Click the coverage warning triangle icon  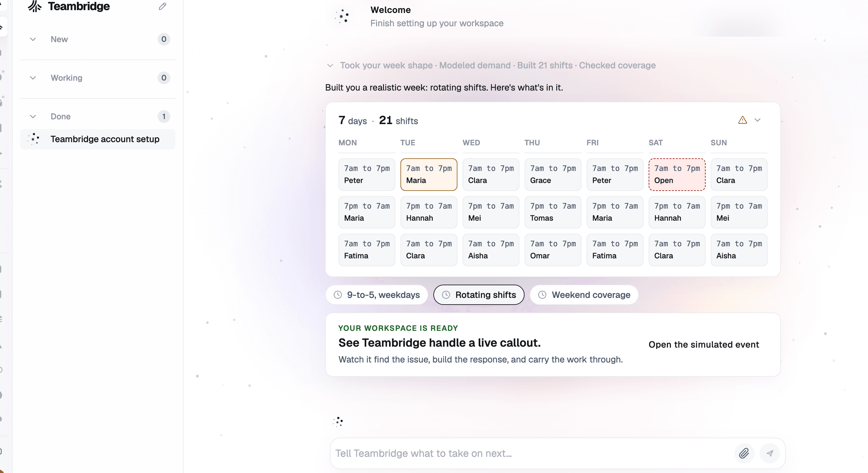point(742,120)
